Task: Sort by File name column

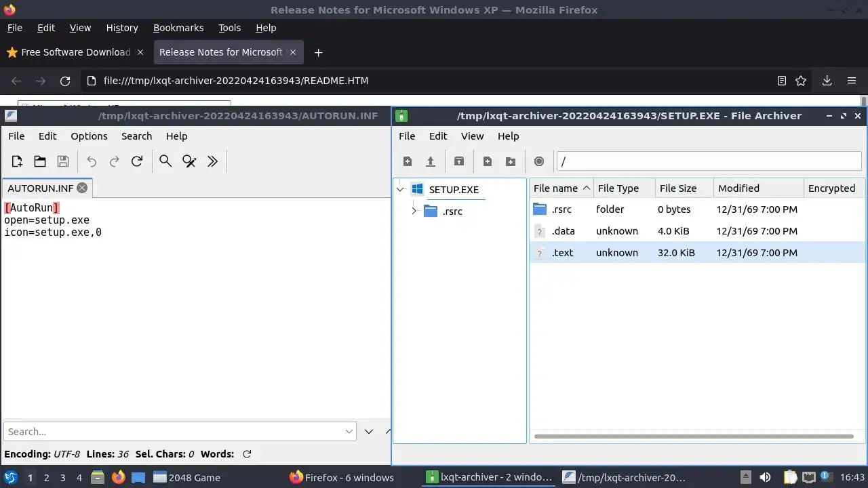Action: (562, 188)
